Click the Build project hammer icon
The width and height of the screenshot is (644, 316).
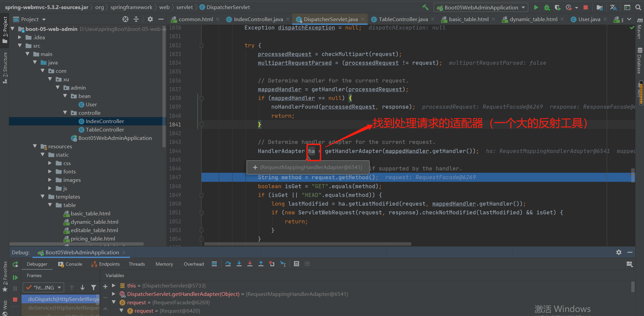coord(425,7)
